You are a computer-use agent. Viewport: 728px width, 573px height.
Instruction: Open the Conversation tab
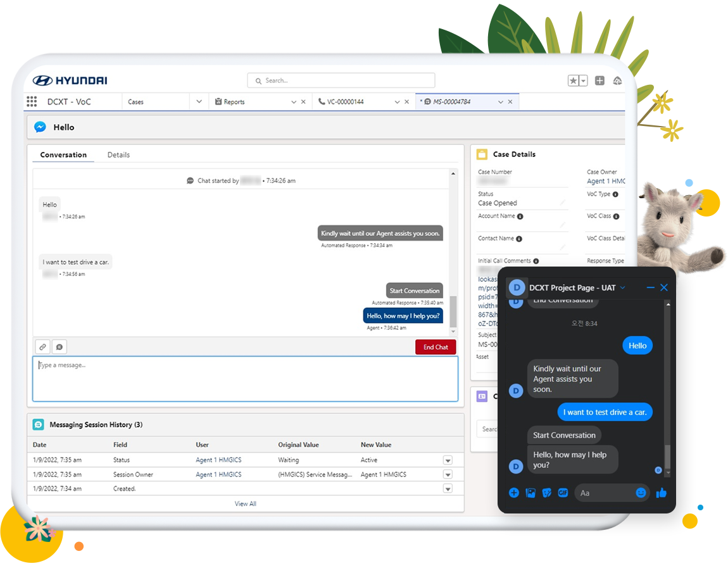tap(63, 154)
